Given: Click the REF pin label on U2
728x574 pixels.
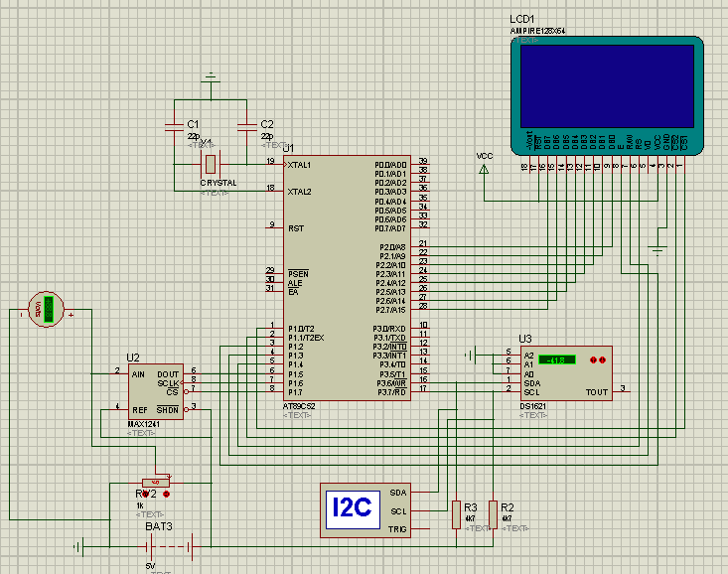Looking at the screenshot, I should pos(140,410).
